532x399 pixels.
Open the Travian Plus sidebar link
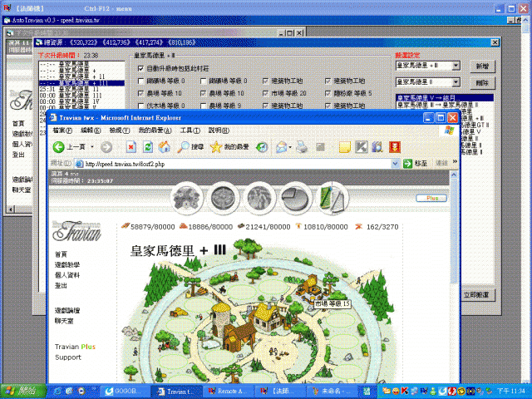[75, 347]
